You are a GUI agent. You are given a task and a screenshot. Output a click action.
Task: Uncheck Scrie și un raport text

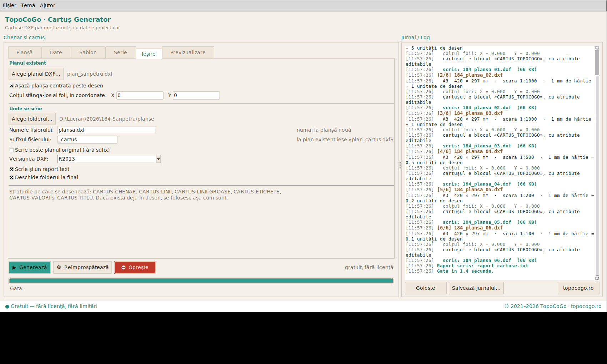(11, 170)
